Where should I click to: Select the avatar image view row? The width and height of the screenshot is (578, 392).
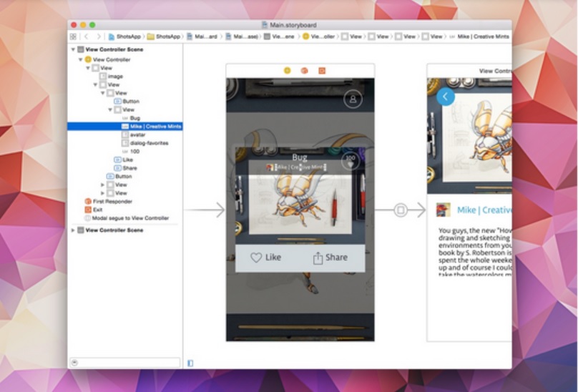click(x=125, y=135)
